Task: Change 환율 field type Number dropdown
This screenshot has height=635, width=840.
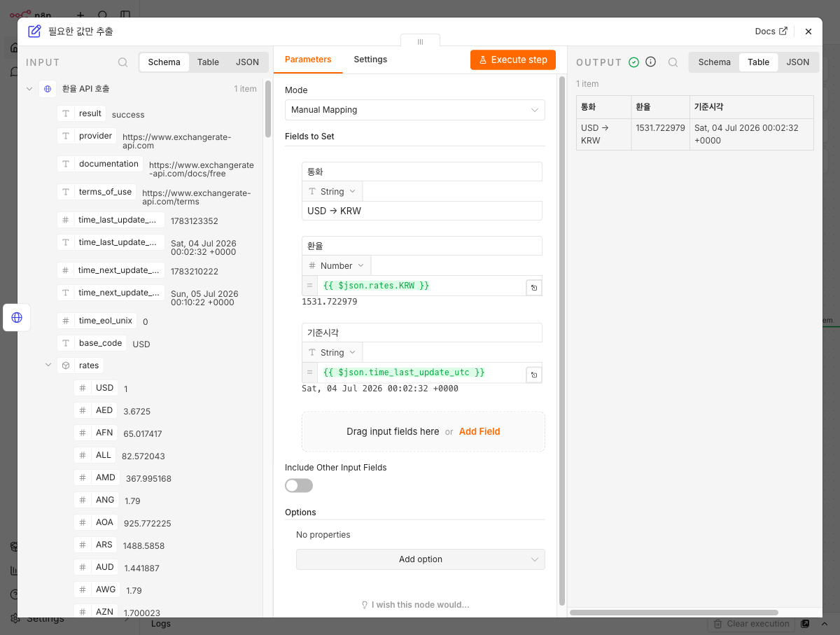Action: (337, 265)
